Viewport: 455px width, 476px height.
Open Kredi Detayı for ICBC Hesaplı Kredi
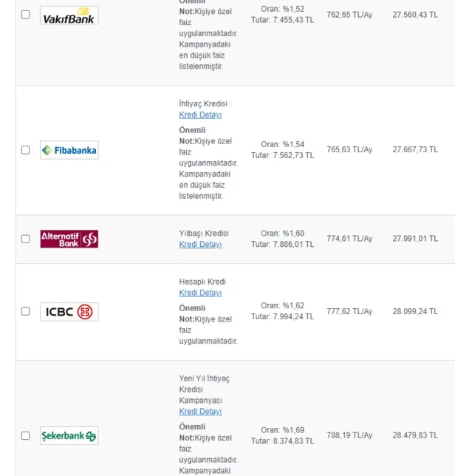tap(200, 293)
